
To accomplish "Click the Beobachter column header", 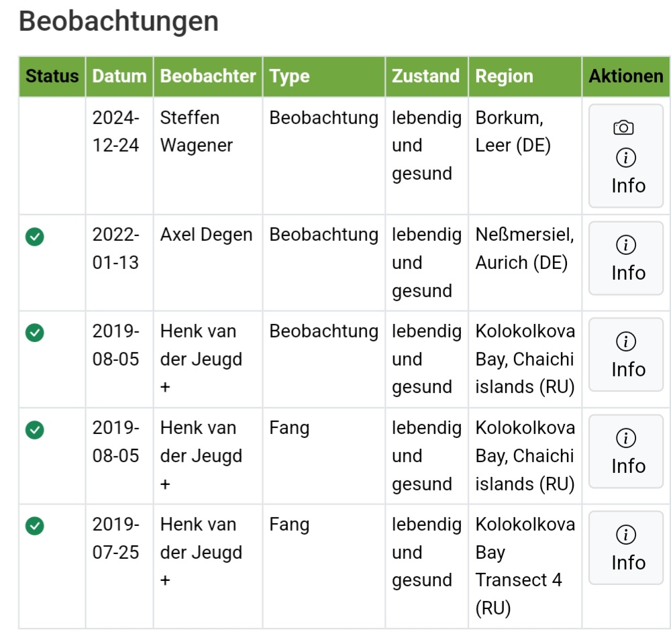I will point(208,76).
